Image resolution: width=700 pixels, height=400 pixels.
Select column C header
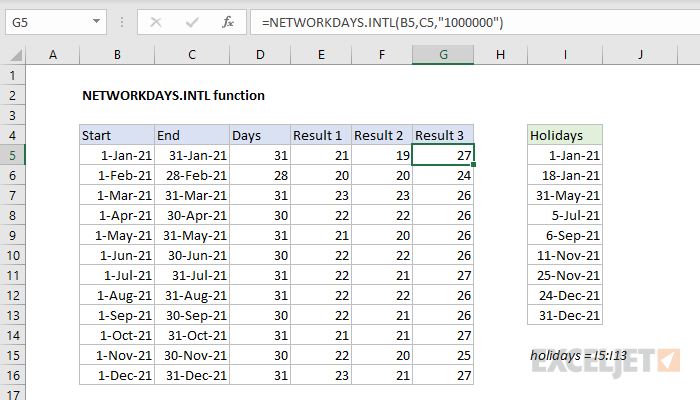pyautogui.click(x=192, y=55)
